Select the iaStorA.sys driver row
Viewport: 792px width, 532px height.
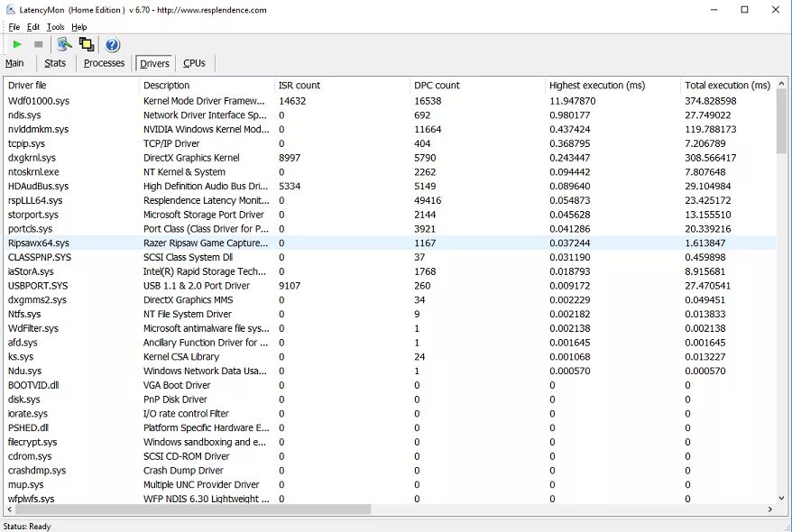pyautogui.click(x=390, y=271)
